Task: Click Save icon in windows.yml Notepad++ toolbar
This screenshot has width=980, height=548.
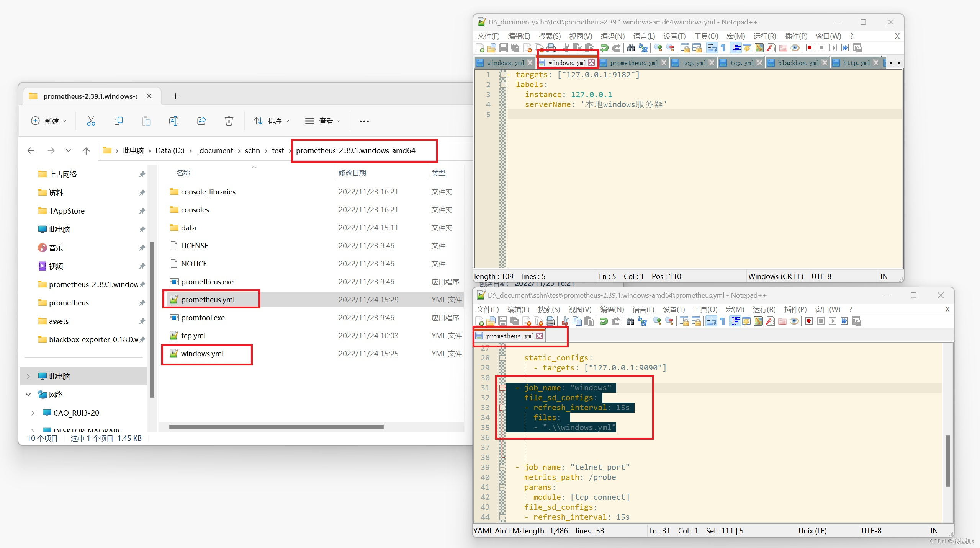Action: tap(504, 48)
